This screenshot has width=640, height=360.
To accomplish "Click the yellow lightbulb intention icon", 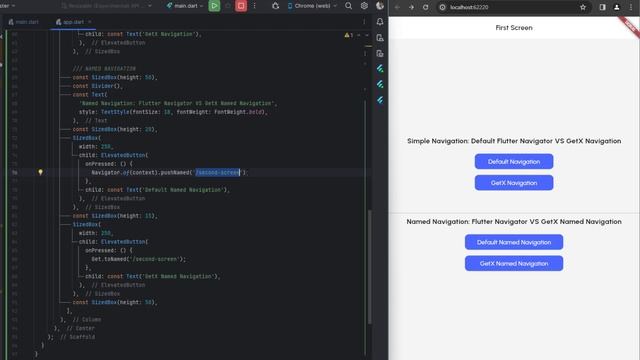I will tap(40, 172).
